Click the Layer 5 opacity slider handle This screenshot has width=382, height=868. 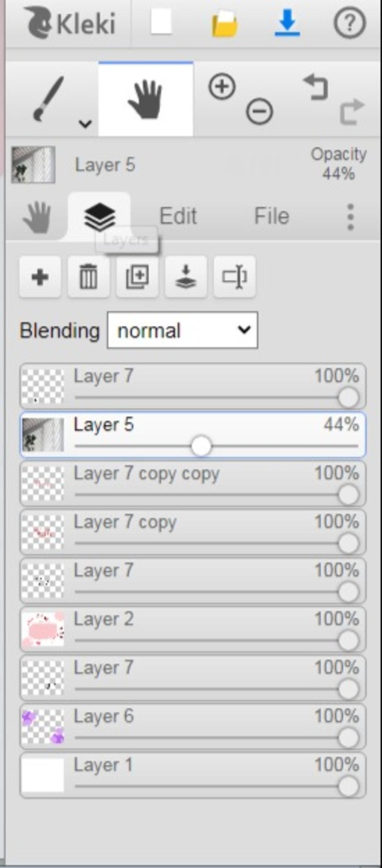click(x=201, y=446)
